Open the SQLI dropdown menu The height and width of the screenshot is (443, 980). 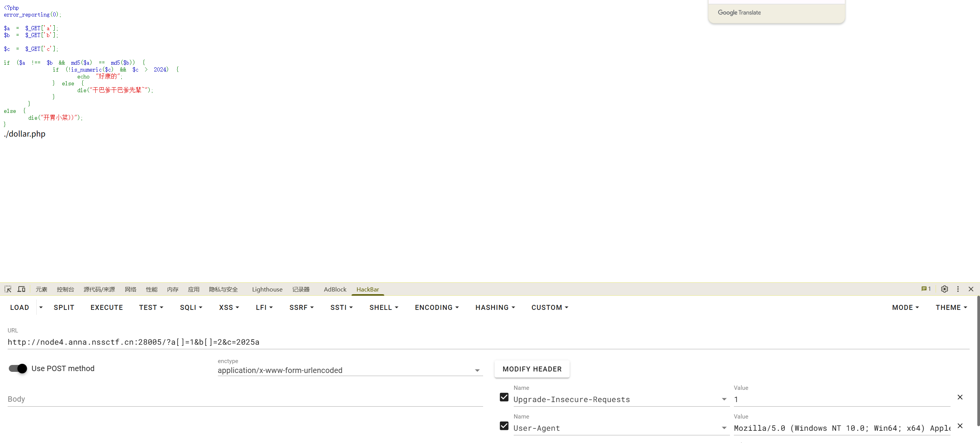[x=191, y=308]
